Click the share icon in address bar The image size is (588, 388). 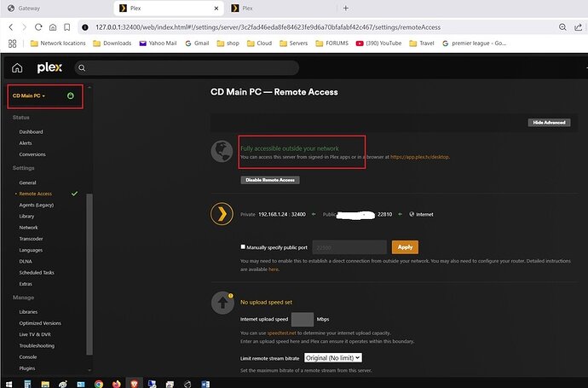coord(578,27)
